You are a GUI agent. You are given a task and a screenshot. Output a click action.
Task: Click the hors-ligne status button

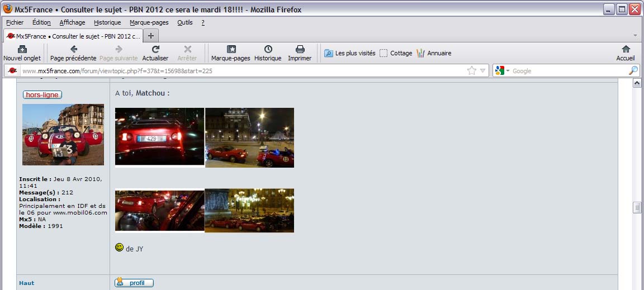[x=42, y=95]
